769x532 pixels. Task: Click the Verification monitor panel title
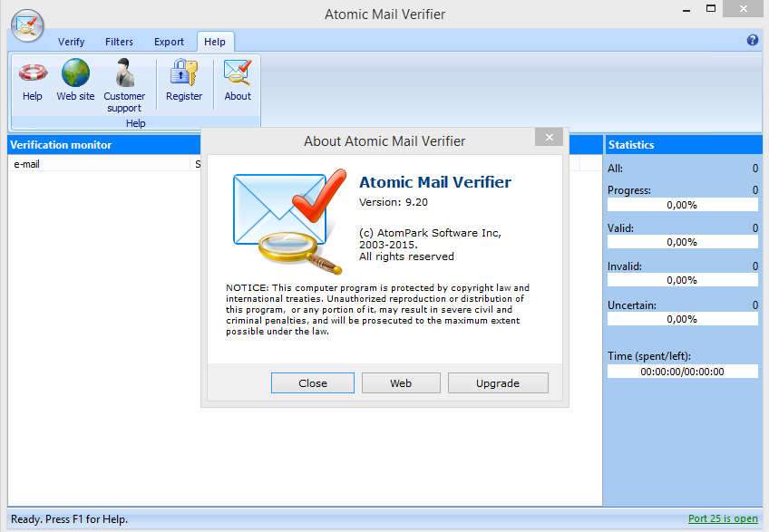click(61, 145)
